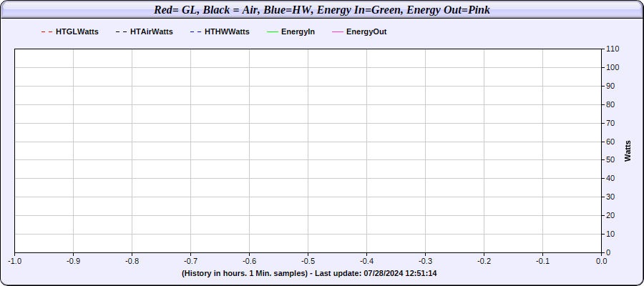Click the chart title bar text
Image resolution: width=644 pixels, height=286 pixels.
pos(322,10)
